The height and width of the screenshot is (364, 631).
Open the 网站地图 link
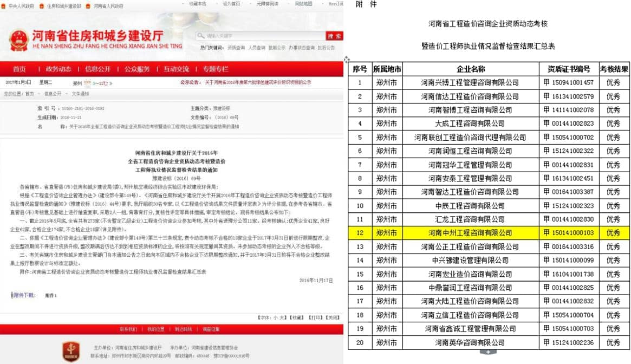pyautogui.click(x=303, y=4)
